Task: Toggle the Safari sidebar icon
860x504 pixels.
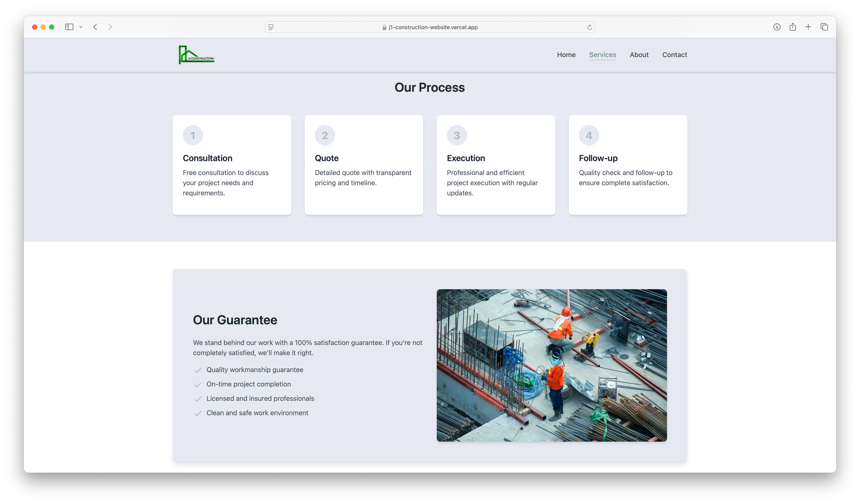Action: click(69, 27)
